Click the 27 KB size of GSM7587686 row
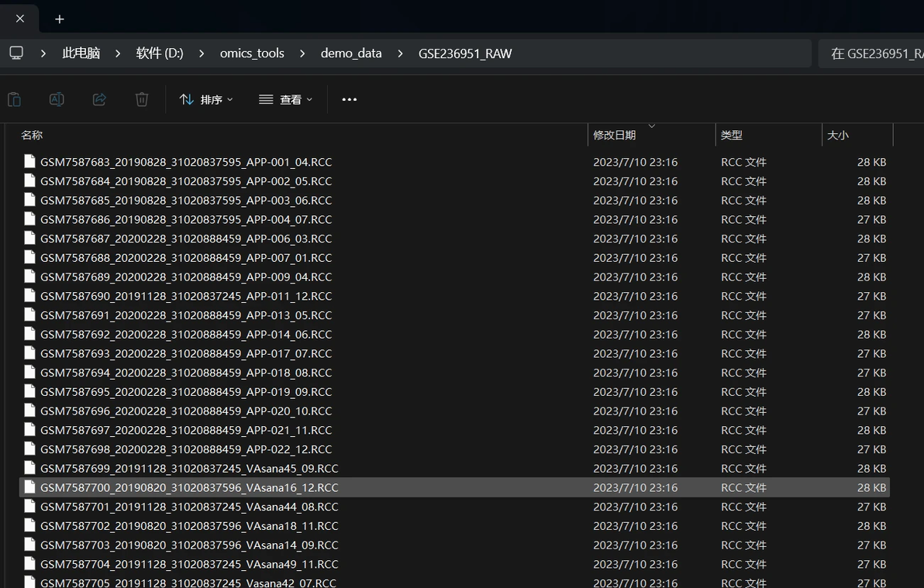 pos(871,219)
